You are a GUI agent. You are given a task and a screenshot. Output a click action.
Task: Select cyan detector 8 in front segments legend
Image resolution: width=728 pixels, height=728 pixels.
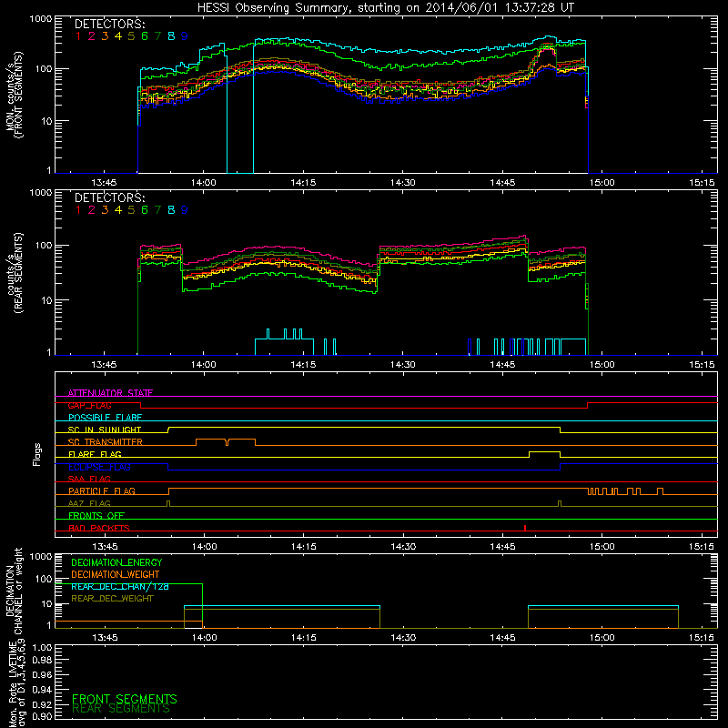click(171, 36)
